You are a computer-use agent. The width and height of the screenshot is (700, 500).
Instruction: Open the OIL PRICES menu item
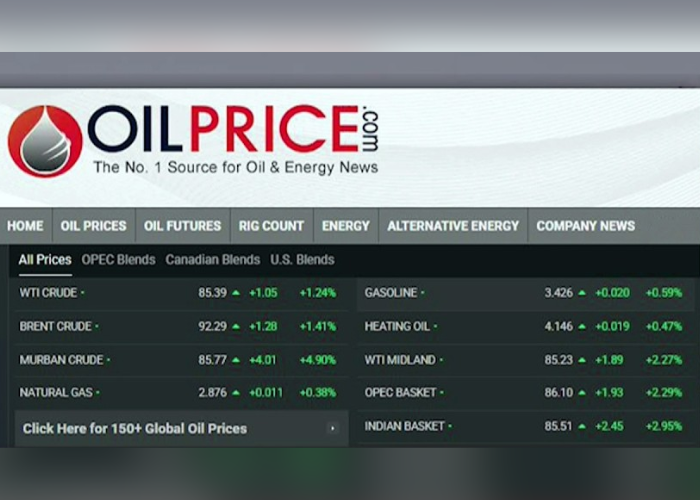click(93, 226)
